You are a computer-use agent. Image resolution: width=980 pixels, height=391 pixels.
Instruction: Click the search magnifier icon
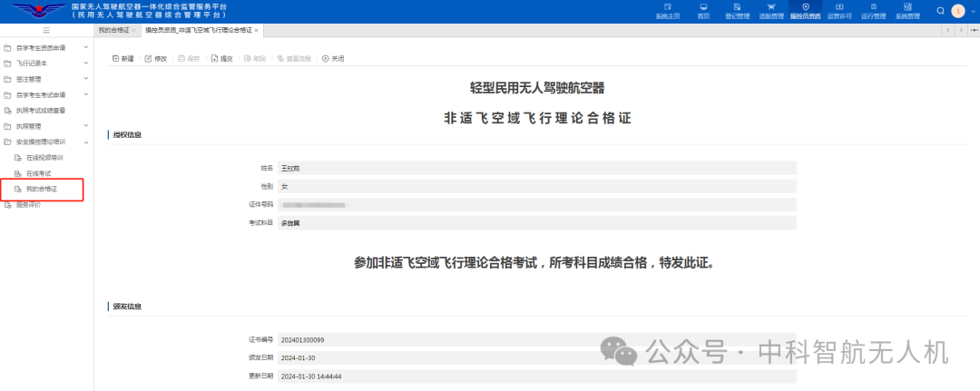[939, 11]
